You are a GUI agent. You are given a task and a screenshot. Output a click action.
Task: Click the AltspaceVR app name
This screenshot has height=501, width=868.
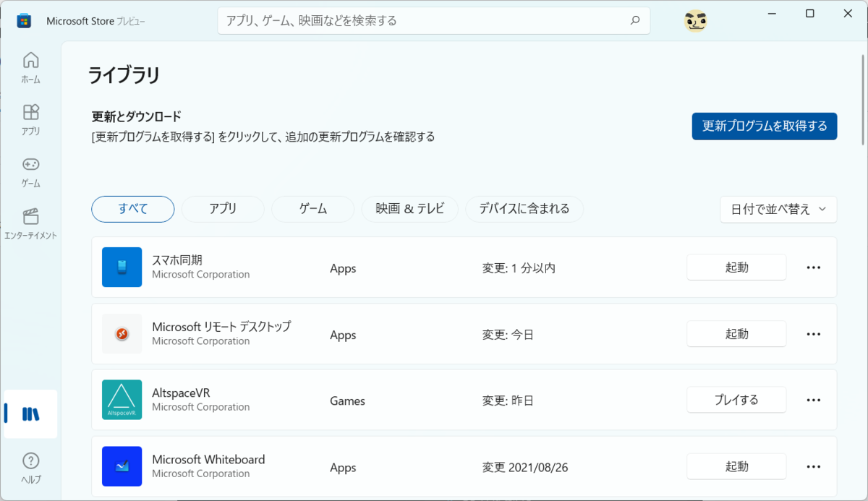coord(181,393)
